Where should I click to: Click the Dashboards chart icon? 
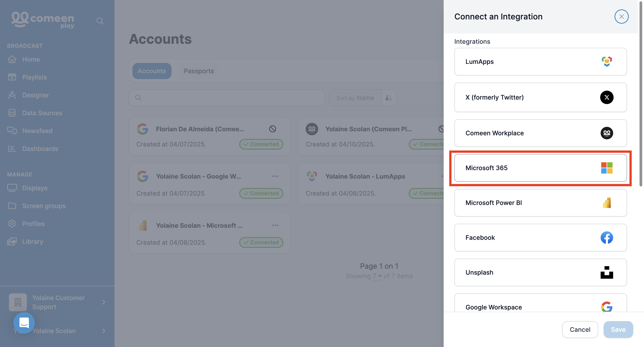[x=12, y=148]
